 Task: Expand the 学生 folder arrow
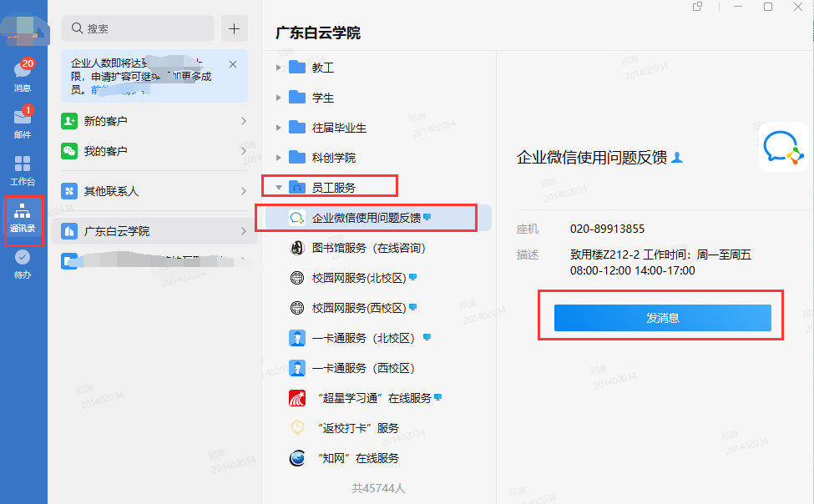point(279,98)
